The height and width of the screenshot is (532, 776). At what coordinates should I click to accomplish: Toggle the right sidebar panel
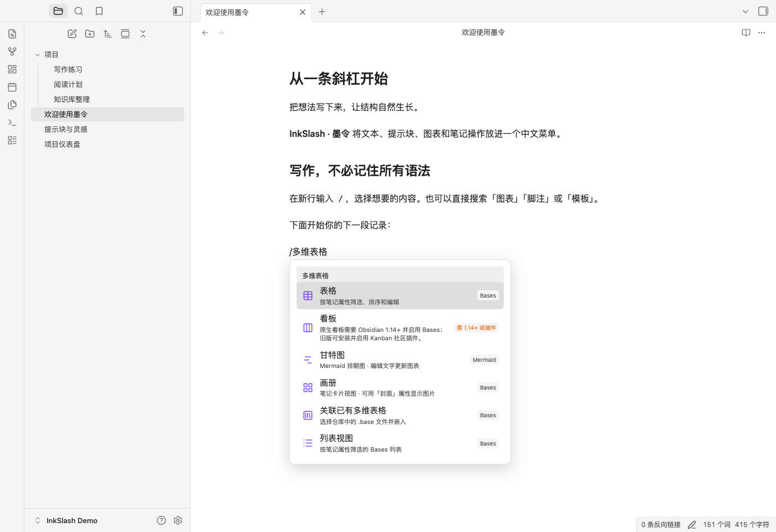click(763, 11)
